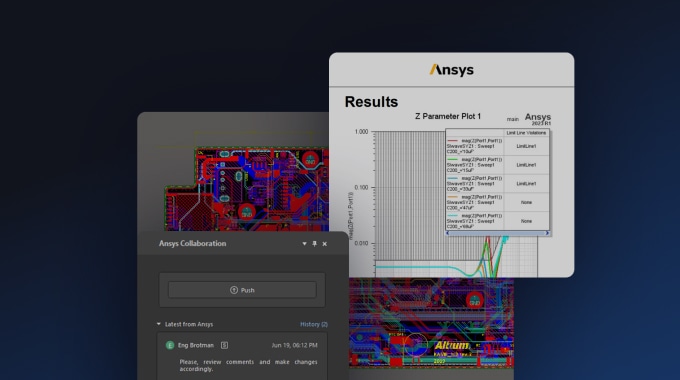Click the Ansys 2023 R1 watermark on plot
The height and width of the screenshot is (380, 680).
pyautogui.click(x=538, y=119)
